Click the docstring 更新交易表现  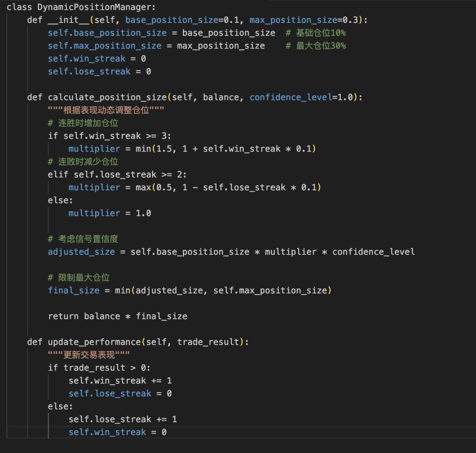[89, 355]
